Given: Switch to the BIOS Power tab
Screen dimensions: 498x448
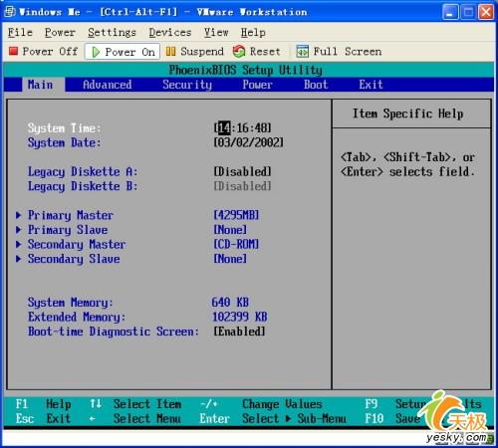Looking at the screenshot, I should point(257,85).
